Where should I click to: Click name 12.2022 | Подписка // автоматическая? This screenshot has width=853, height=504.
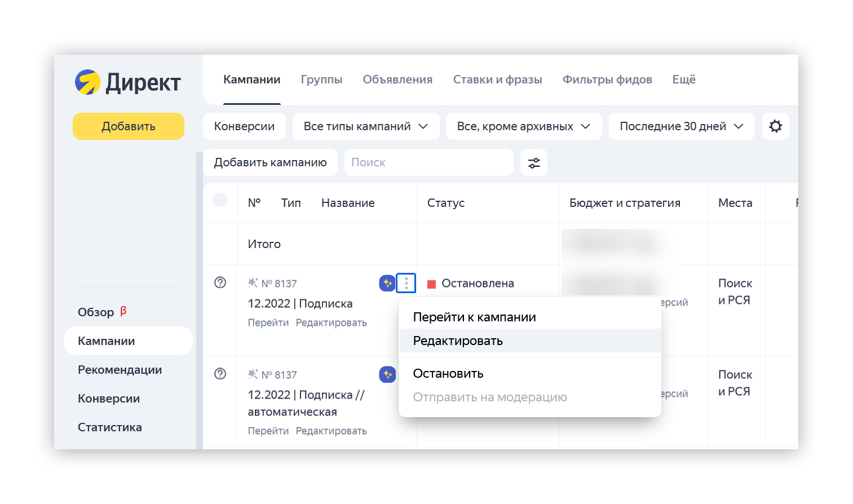pyautogui.click(x=306, y=403)
